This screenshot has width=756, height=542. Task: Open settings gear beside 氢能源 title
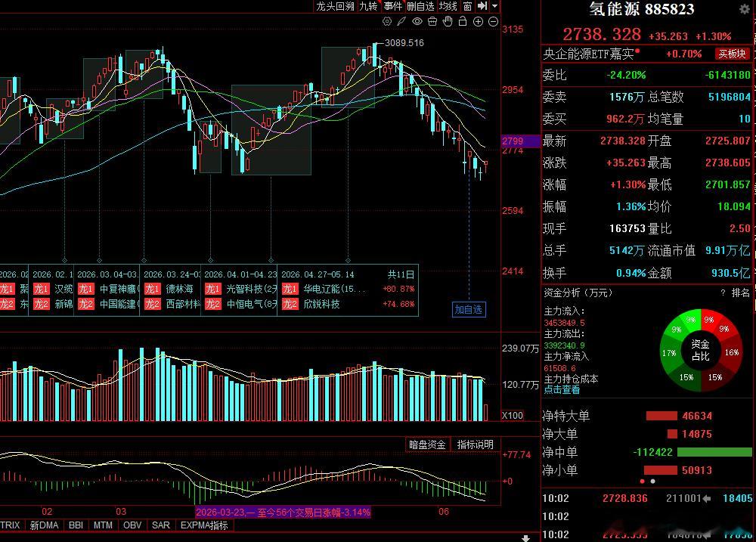745,9
